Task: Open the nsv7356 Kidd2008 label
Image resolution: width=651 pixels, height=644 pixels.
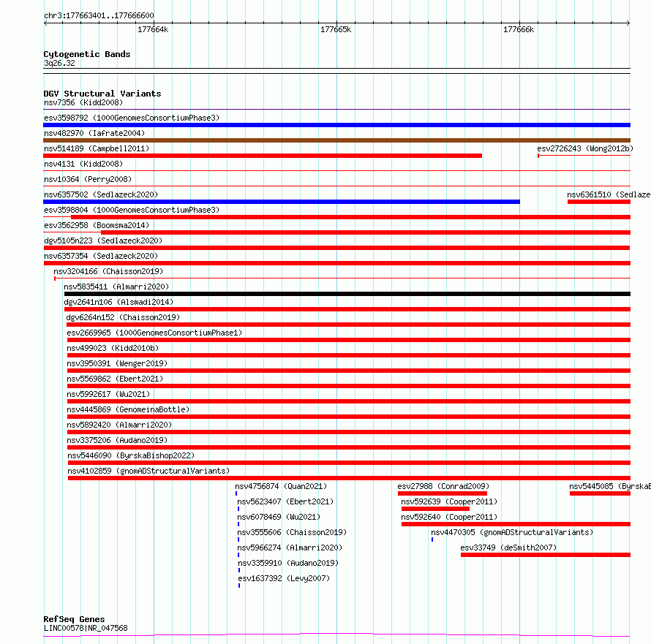Action: point(83,102)
